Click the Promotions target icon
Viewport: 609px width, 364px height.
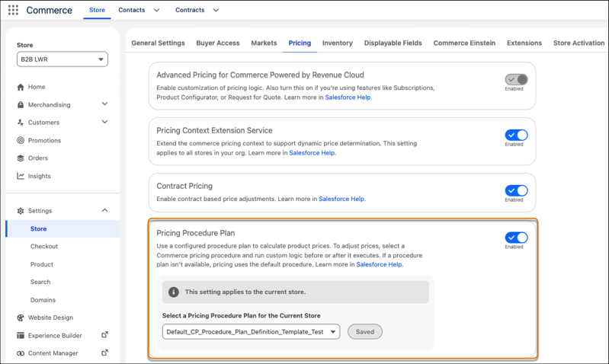point(21,140)
